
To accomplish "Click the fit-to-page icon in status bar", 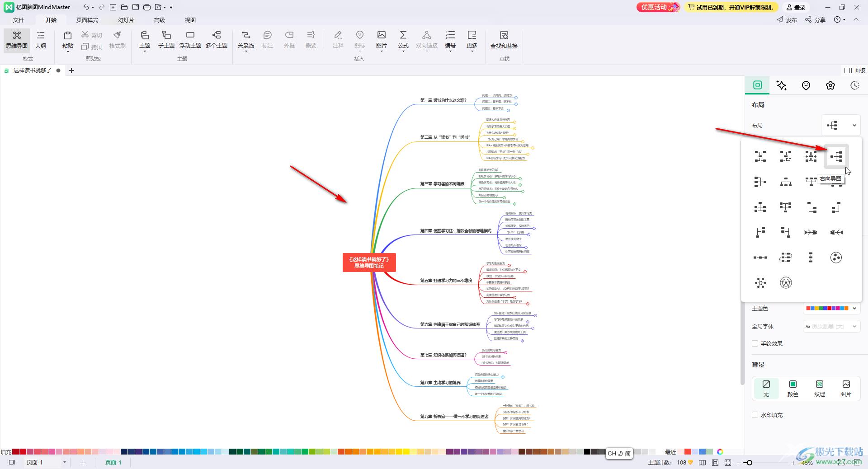I will pyautogui.click(x=715, y=462).
